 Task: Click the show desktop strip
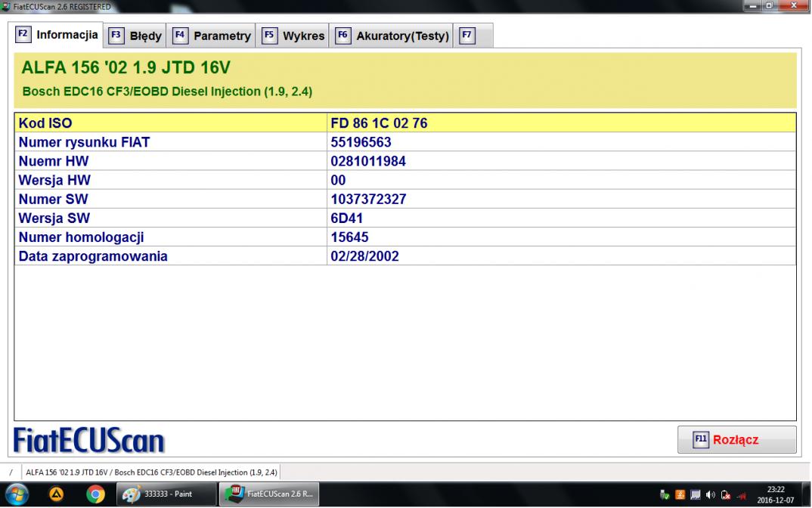(x=806, y=494)
